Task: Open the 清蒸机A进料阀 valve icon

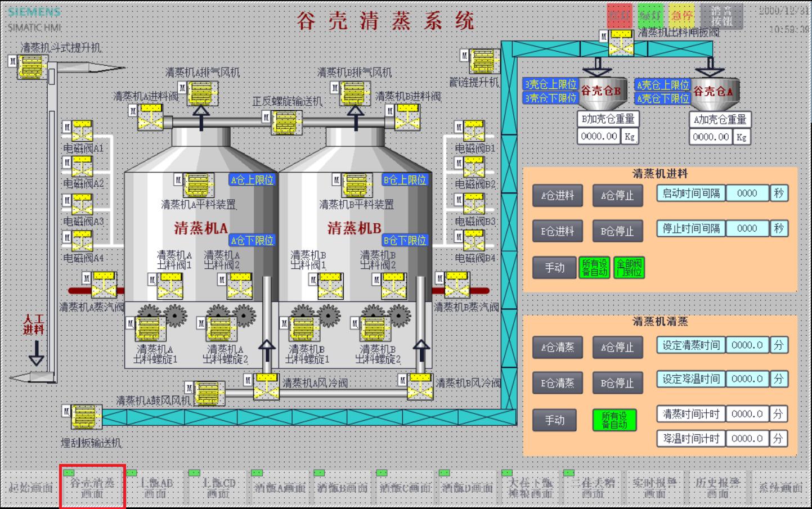Action: click(151, 117)
